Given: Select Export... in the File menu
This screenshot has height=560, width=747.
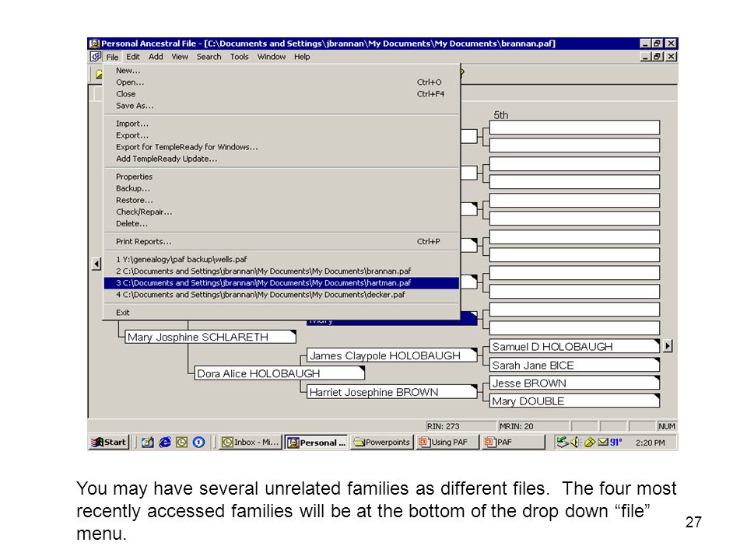Looking at the screenshot, I should (282, 135).
